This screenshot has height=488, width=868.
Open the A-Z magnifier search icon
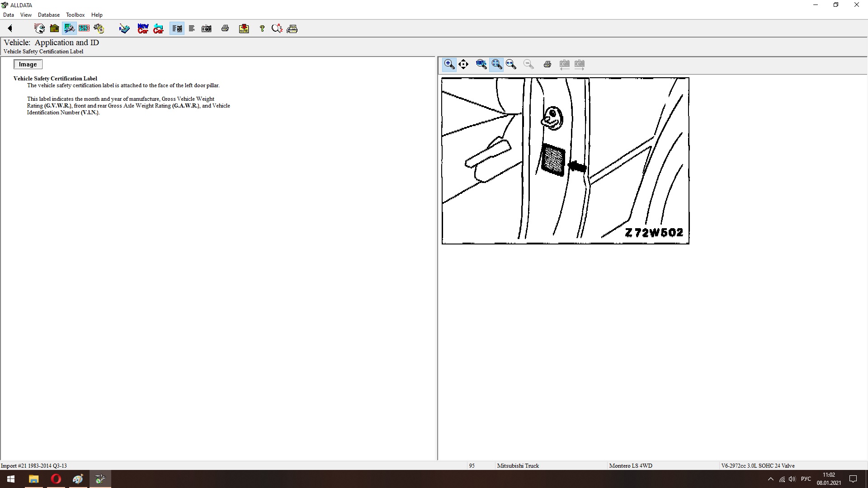pos(277,28)
